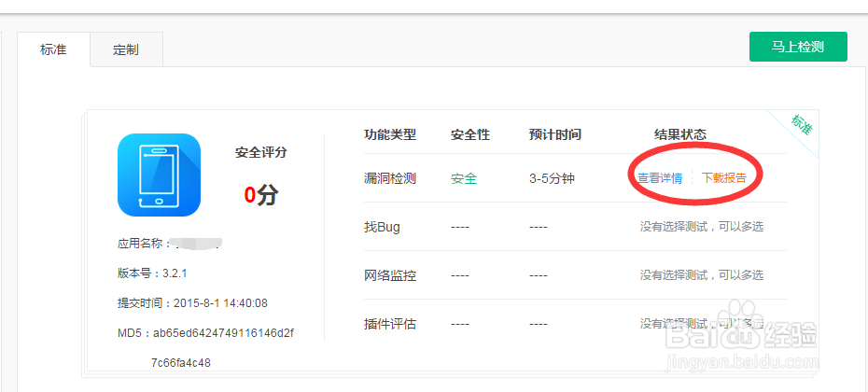Click the MD5 hash line
Viewport: 868px width, 392px height.
click(x=205, y=348)
